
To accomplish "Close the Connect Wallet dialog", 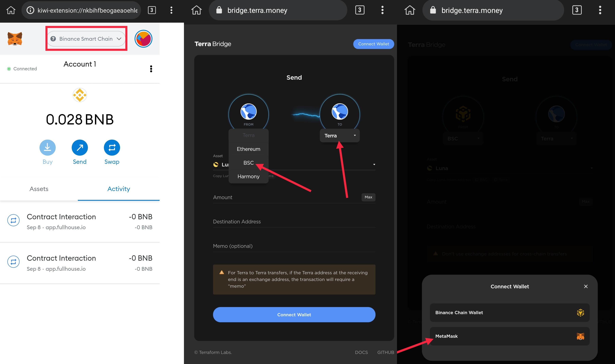I will coord(586,287).
